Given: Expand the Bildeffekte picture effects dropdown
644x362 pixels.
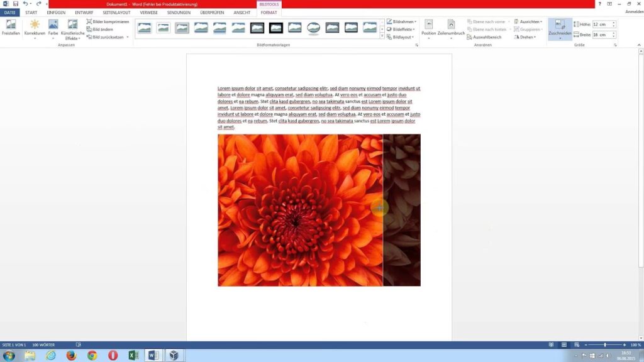Looking at the screenshot, I should [404, 29].
